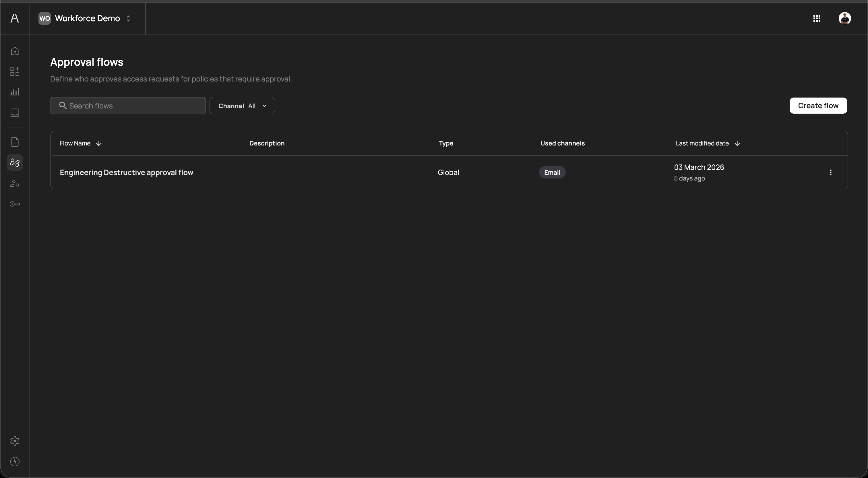868x478 pixels.
Task: Click inside the Search flows field
Action: coord(128,105)
